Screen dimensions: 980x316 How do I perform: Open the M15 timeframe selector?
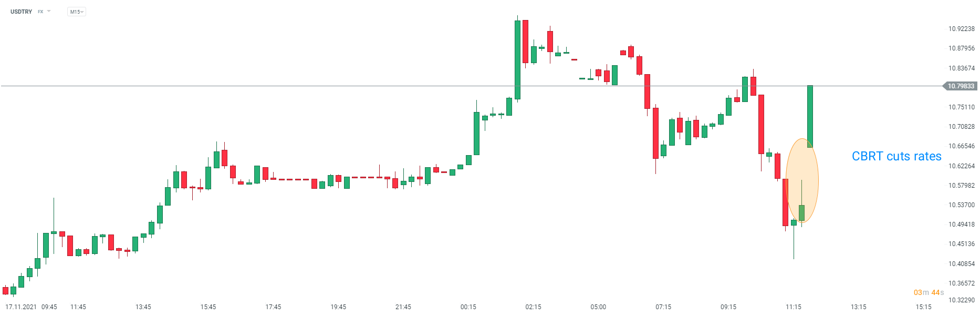pyautogui.click(x=76, y=12)
